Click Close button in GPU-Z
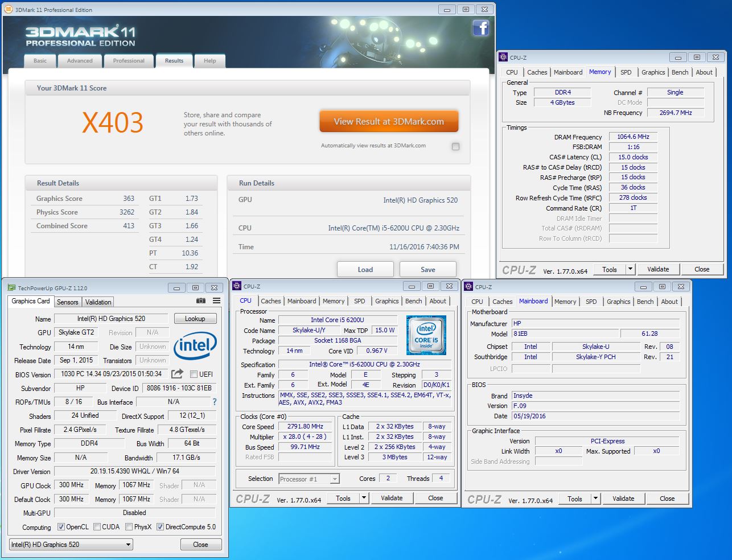The image size is (732, 560). [x=200, y=545]
